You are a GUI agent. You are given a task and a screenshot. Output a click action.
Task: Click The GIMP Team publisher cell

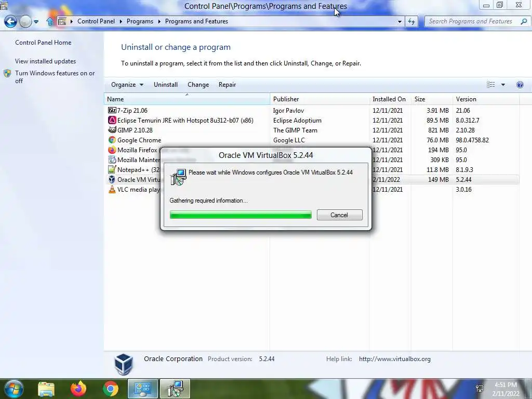pos(295,130)
